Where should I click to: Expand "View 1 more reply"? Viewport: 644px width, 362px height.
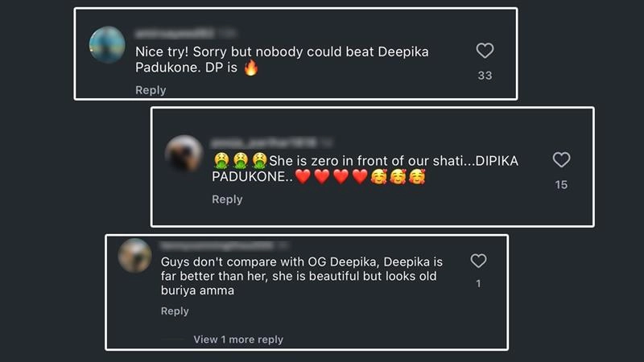point(238,339)
